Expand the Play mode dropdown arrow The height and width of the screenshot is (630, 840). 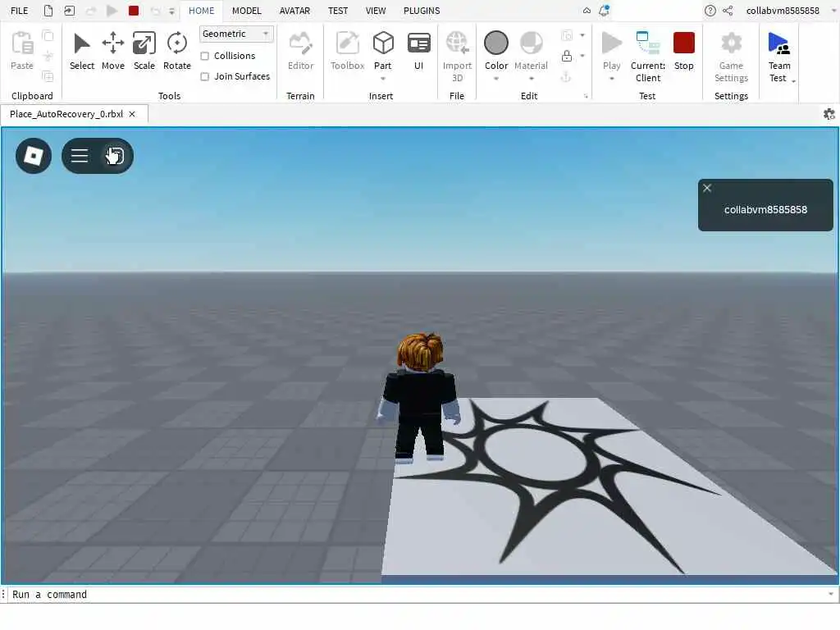point(611,79)
